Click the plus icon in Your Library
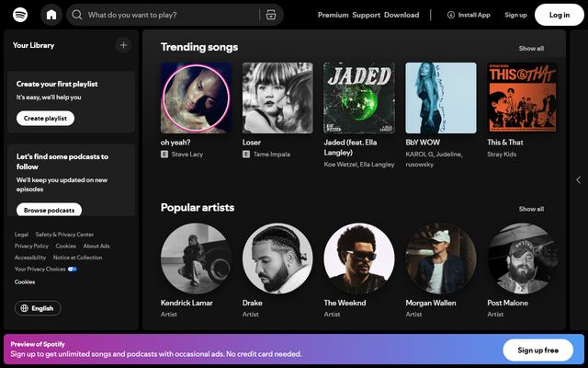The image size is (588, 368). pos(123,45)
